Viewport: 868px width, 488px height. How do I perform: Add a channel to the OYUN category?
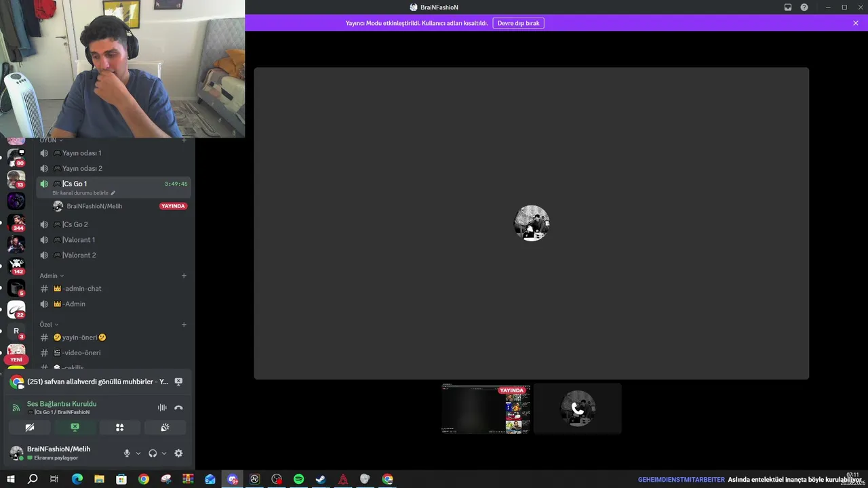click(x=184, y=140)
